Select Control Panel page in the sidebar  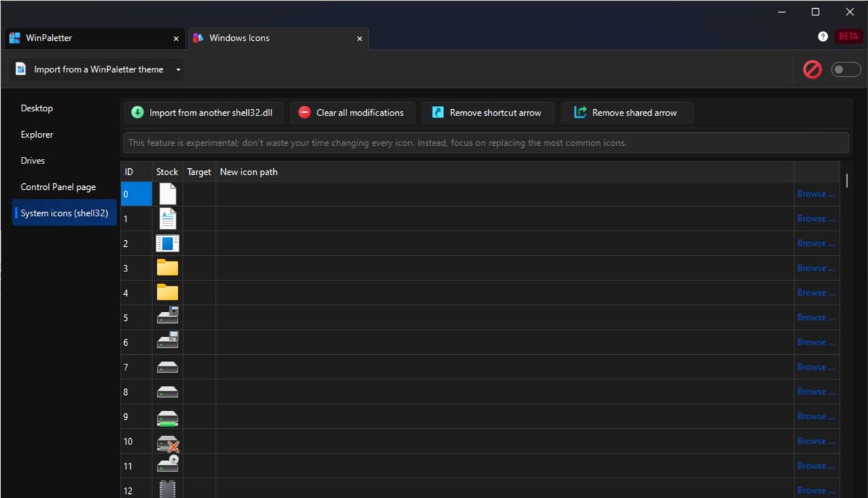point(58,187)
